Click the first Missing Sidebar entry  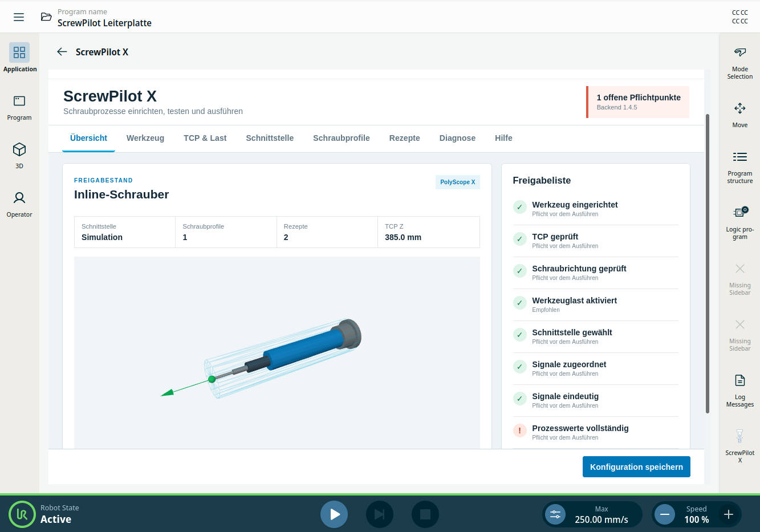click(740, 279)
